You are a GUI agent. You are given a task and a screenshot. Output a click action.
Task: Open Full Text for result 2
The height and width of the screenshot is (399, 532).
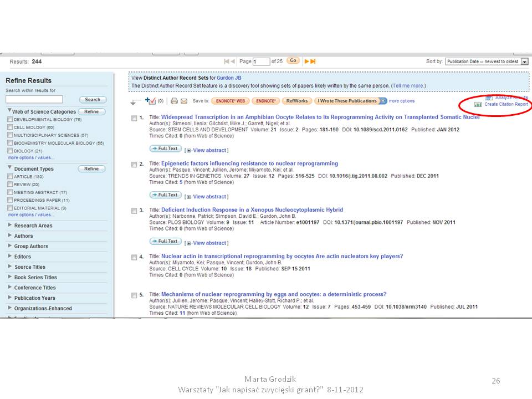coord(166,195)
